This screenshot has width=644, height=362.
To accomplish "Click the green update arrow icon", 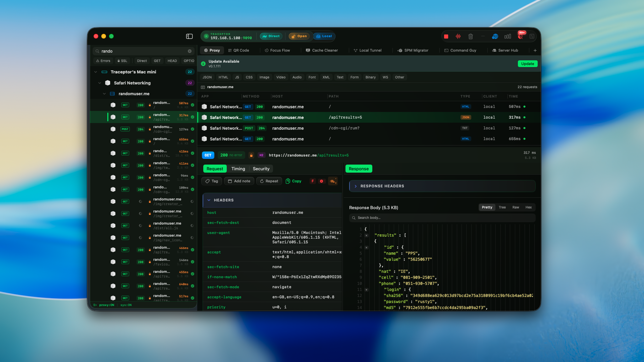I will tap(203, 64).
